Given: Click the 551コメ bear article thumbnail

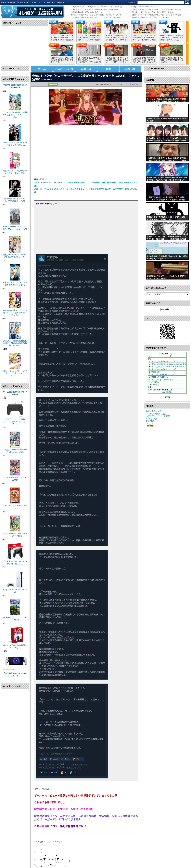Looking at the screenshot, I should pos(171,50).
